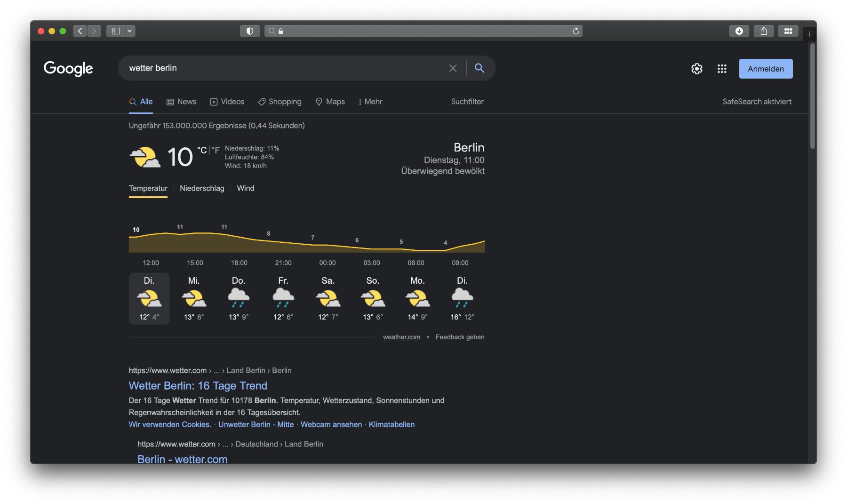Click the privacy shield icon
Screen dimensions: 847x504
[x=250, y=31]
